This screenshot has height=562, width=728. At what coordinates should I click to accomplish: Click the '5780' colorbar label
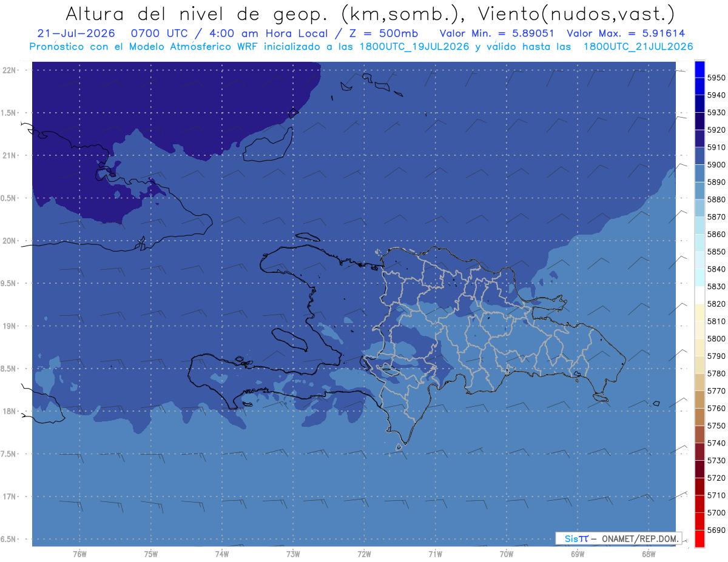click(716, 373)
